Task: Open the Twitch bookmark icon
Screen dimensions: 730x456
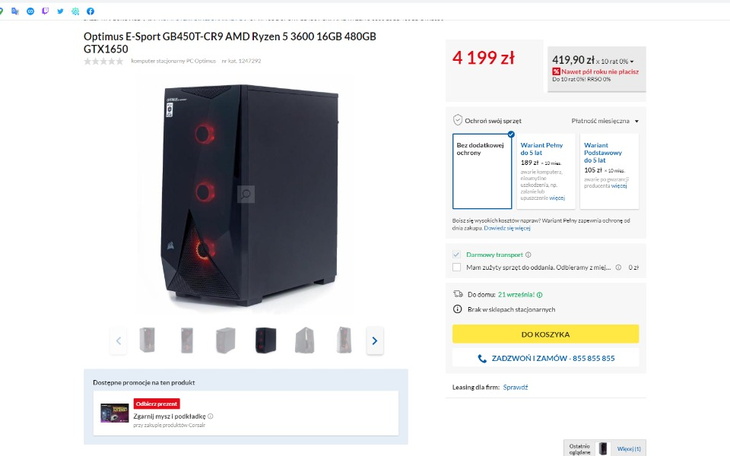Action: tap(45, 11)
